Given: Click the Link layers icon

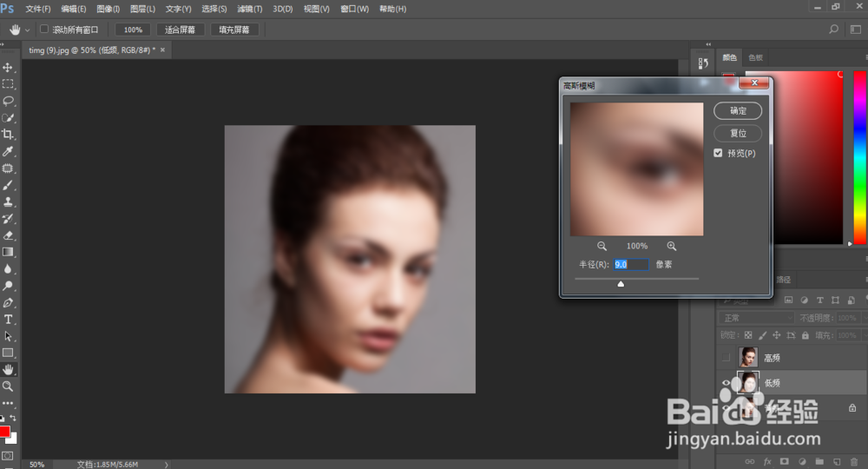Looking at the screenshot, I should tap(750, 461).
